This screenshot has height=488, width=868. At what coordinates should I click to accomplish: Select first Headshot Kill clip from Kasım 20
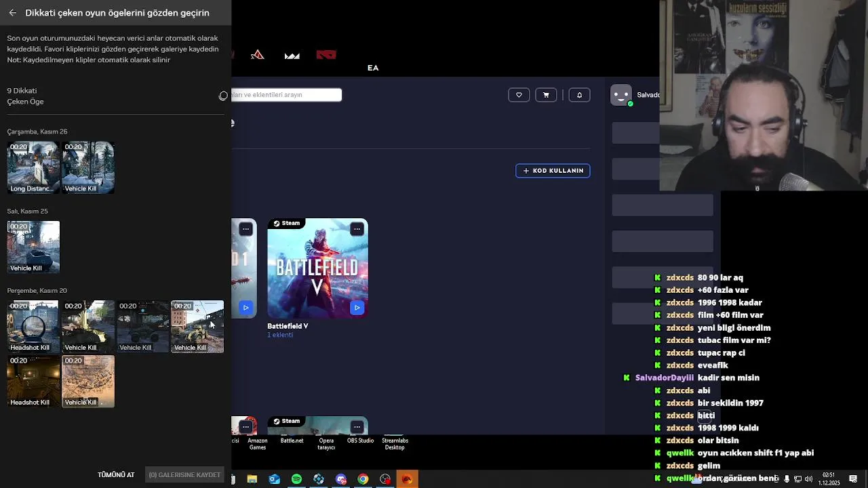click(33, 327)
